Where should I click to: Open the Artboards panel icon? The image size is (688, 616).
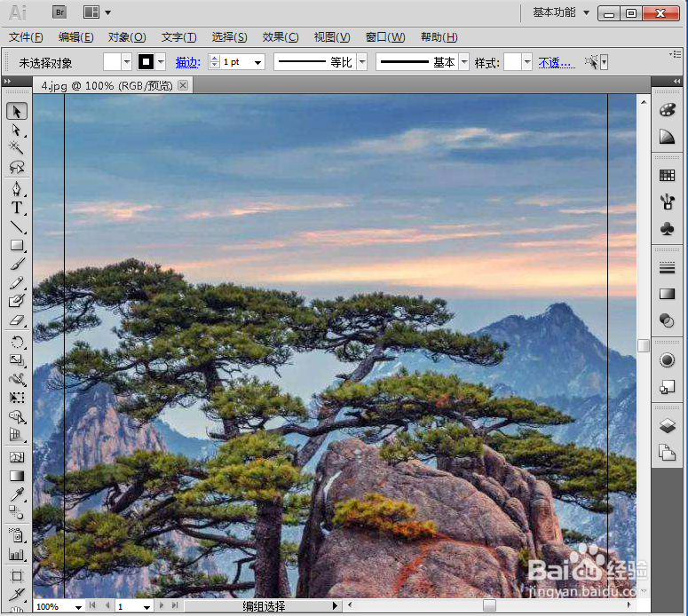coord(667,453)
